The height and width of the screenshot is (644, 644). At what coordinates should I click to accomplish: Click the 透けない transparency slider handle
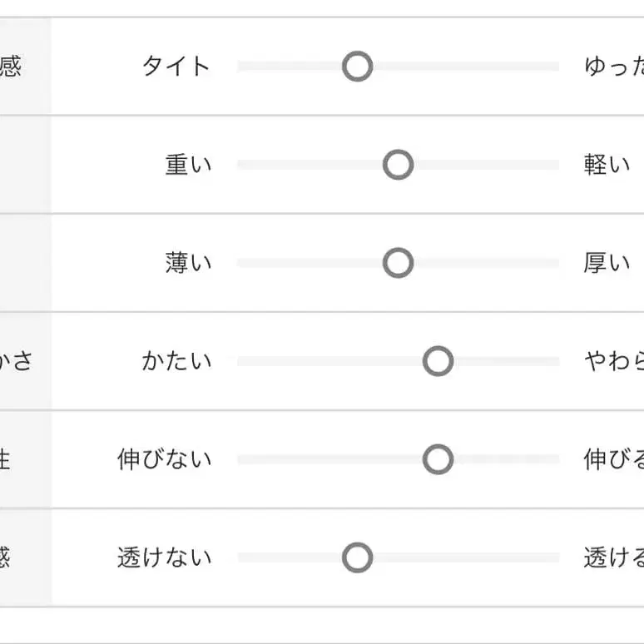(x=357, y=557)
